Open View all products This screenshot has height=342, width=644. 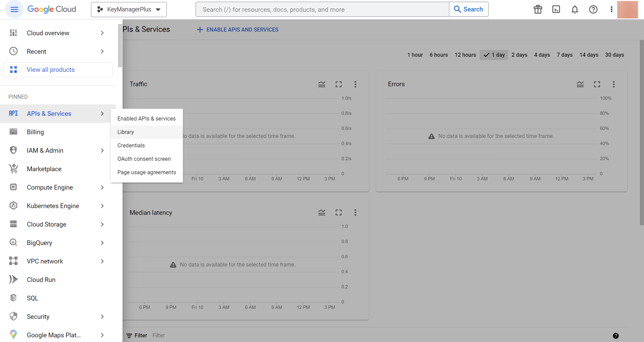click(50, 69)
